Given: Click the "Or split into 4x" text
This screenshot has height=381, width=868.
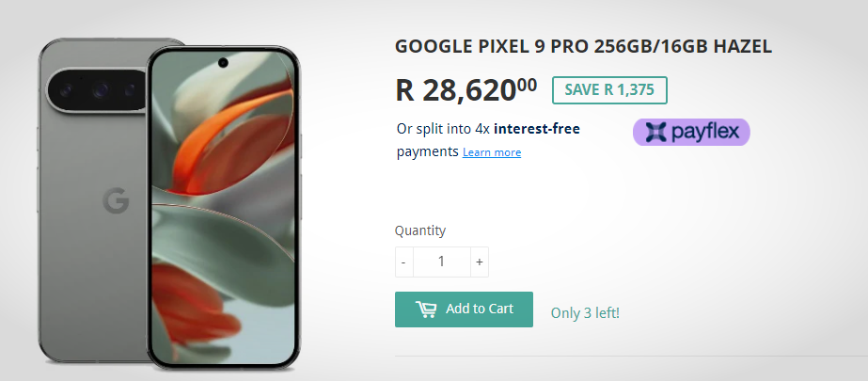Looking at the screenshot, I should (443, 129).
